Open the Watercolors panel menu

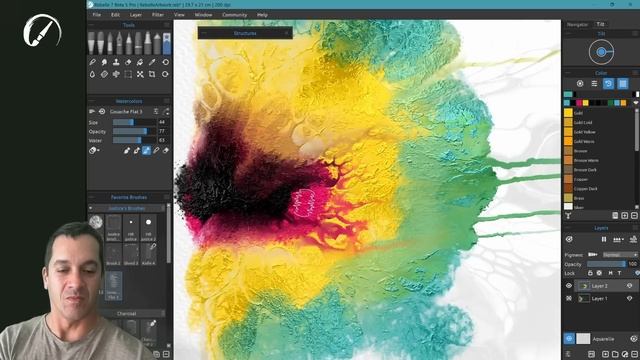point(167,101)
